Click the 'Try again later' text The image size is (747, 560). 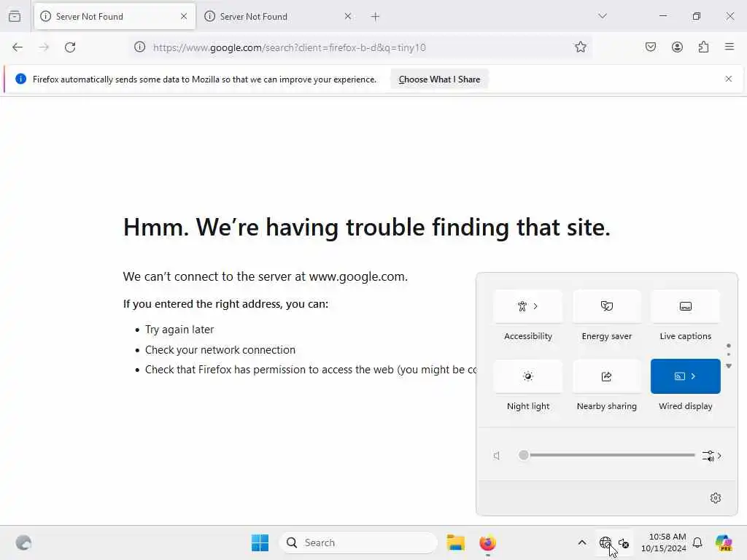179,330
